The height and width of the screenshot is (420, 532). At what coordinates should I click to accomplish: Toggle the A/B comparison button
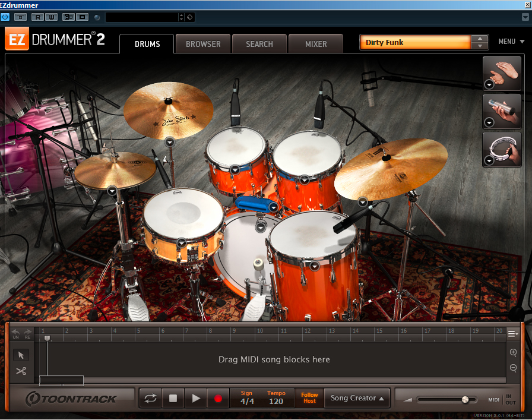pyautogui.click(x=68, y=17)
